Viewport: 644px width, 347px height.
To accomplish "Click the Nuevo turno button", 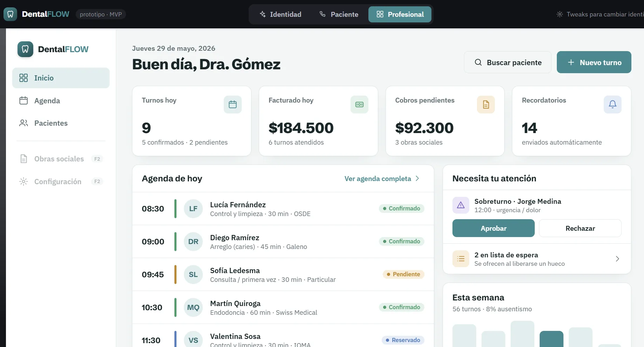I will pyautogui.click(x=594, y=62).
